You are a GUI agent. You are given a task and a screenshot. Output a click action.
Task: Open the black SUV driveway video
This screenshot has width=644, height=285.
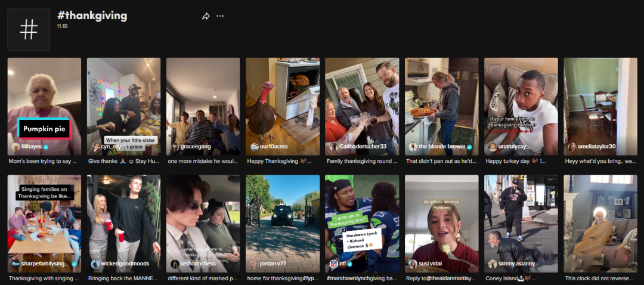[283, 224]
